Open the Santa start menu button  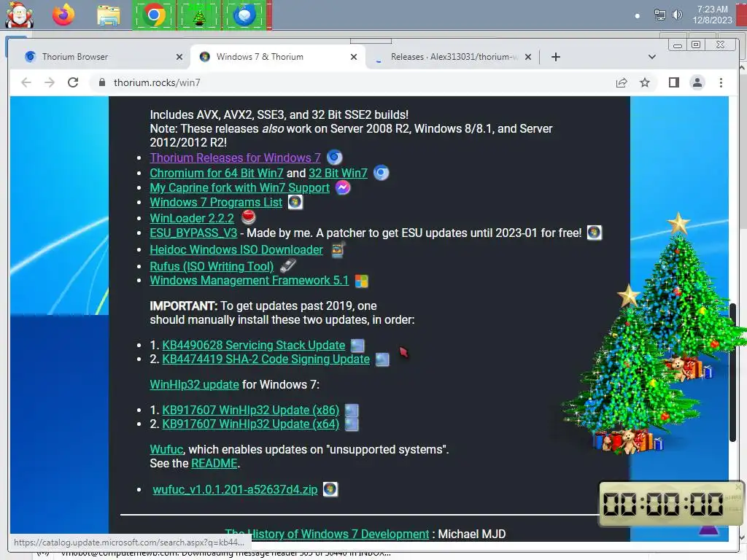click(19, 15)
